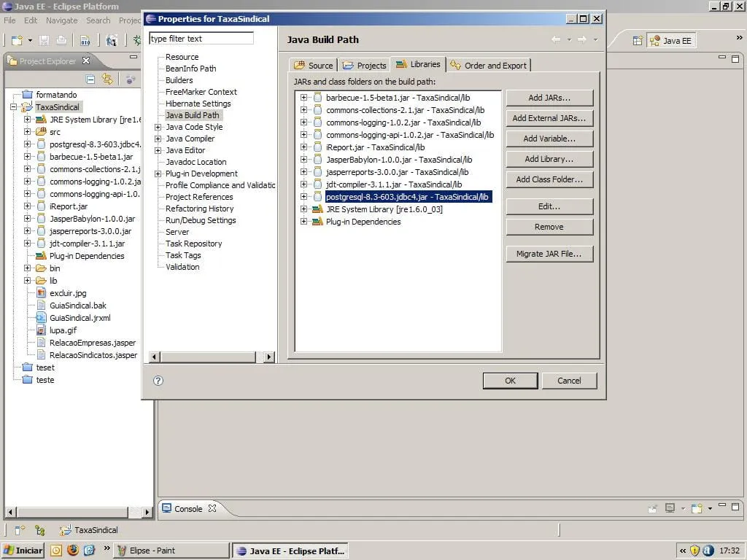This screenshot has height=560, width=747.
Task: Expand the postgresql-8.3-603.jdbc4.jar library entry
Action: pyautogui.click(x=304, y=197)
